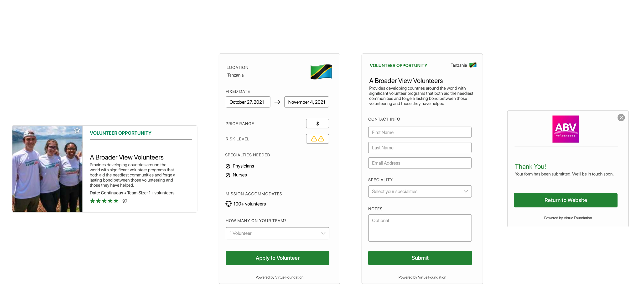The image size is (644, 306).
Task: Select the Contact Info section header
Action: coord(384,119)
